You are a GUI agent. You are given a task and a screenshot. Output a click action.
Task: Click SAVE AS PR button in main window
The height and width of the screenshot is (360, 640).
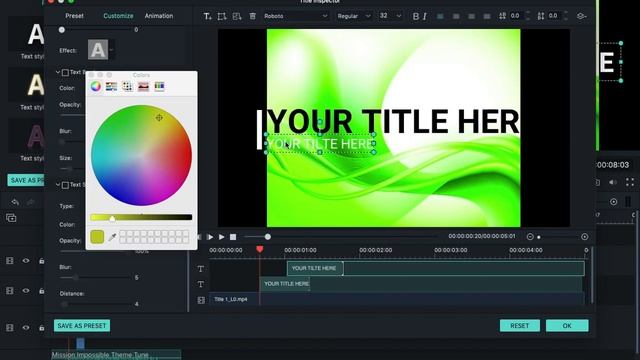pyautogui.click(x=26, y=180)
